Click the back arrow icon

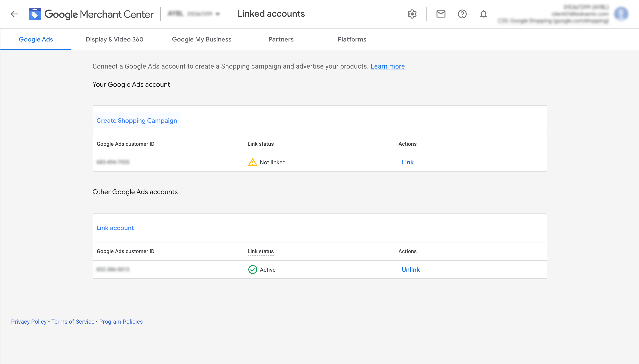click(14, 14)
